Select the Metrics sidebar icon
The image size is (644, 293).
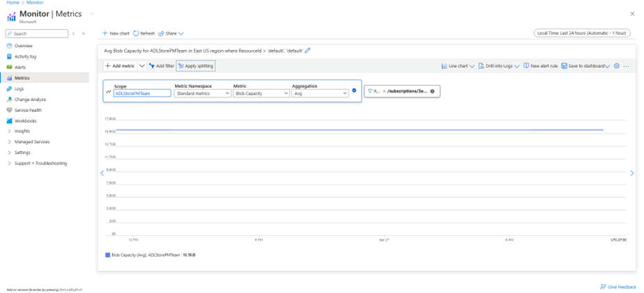click(x=9, y=78)
